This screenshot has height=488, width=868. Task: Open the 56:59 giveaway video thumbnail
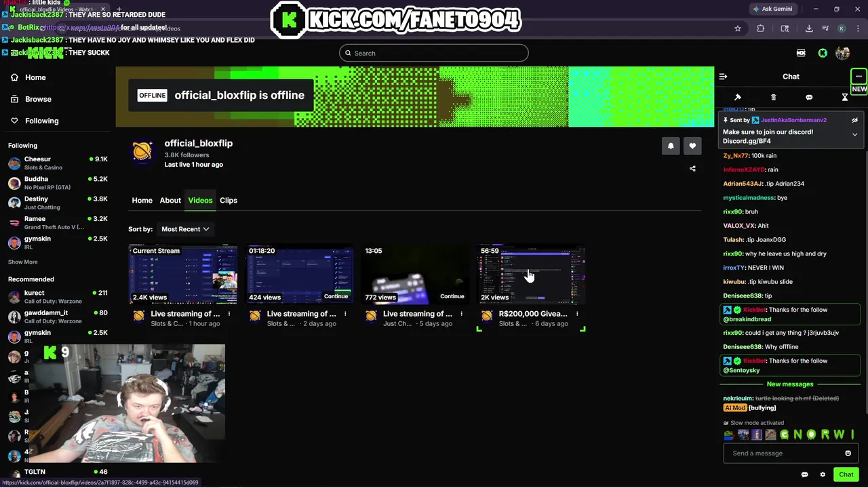tap(531, 274)
